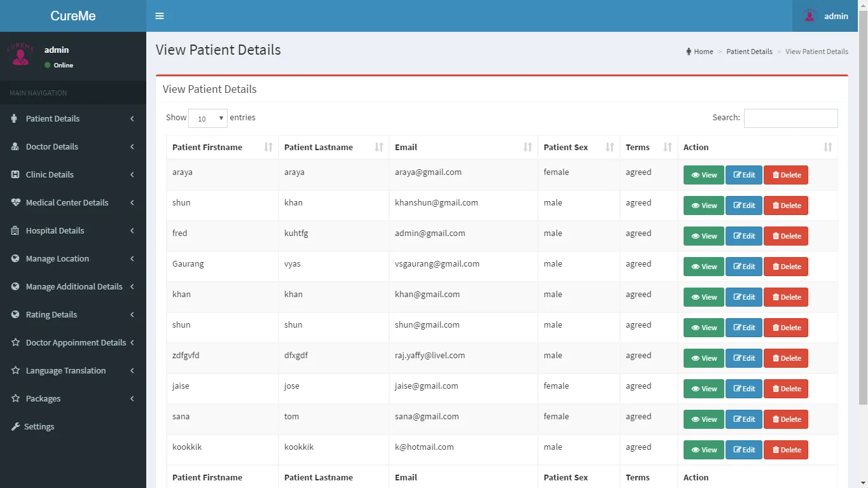Click the Patient Details person icon in sidebar

pos(15,118)
